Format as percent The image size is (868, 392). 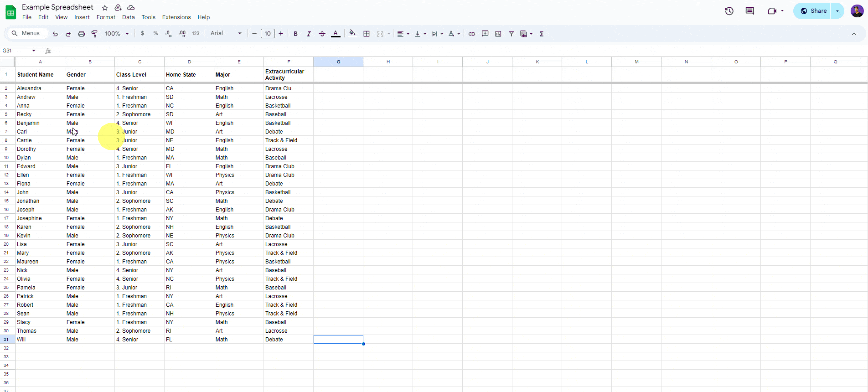pyautogui.click(x=156, y=34)
